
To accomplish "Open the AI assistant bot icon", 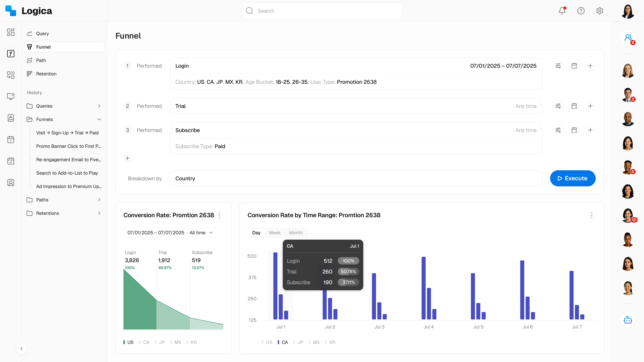I will pyautogui.click(x=628, y=320).
